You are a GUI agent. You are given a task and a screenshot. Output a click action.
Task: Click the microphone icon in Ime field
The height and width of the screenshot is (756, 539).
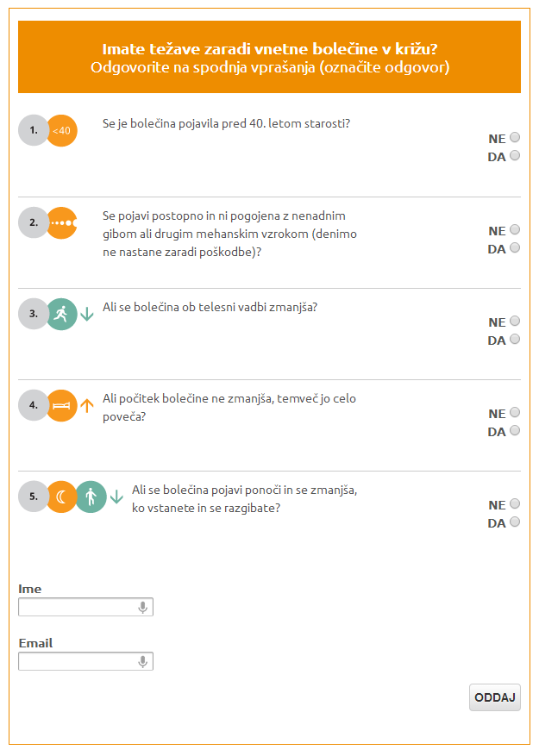(x=143, y=608)
